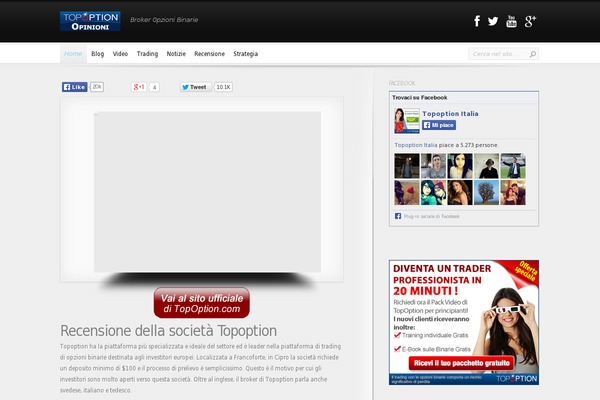This screenshot has width=600, height=400.
Task: Click 'Ricevi il tuo pacchetto gratuito' banner button
Action: [x=462, y=363]
